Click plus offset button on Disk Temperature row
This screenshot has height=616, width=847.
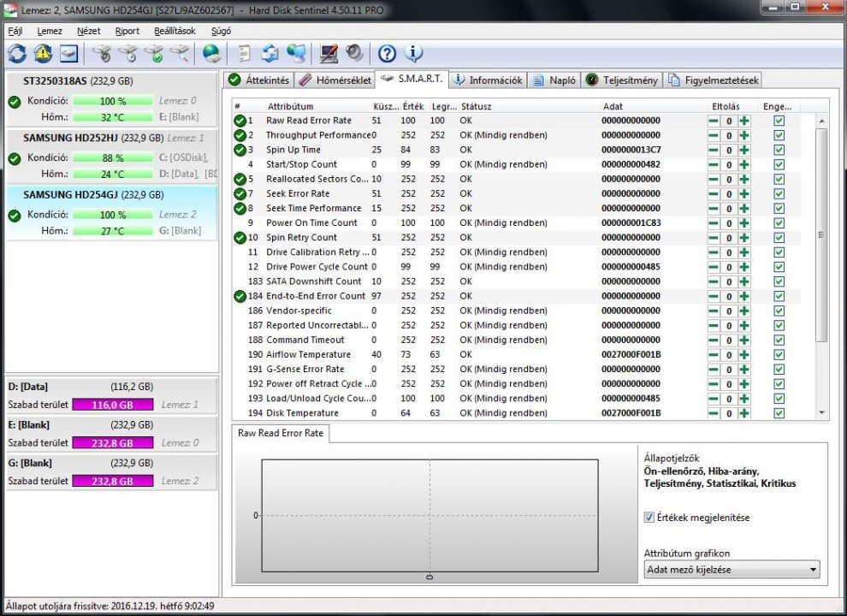[744, 413]
